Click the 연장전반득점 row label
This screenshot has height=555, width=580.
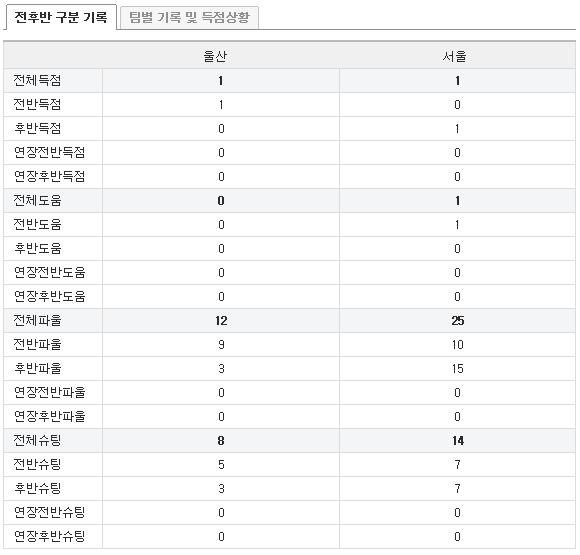pyautogui.click(x=50, y=152)
